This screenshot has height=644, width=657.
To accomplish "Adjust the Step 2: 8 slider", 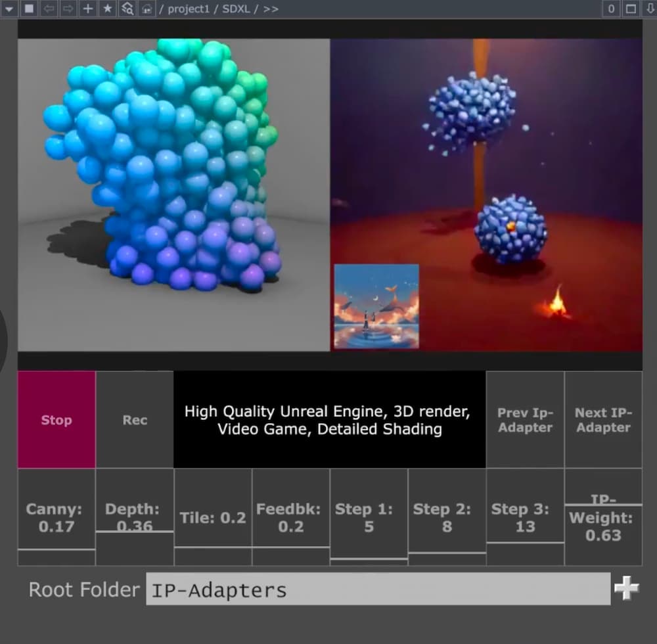I will point(447,517).
